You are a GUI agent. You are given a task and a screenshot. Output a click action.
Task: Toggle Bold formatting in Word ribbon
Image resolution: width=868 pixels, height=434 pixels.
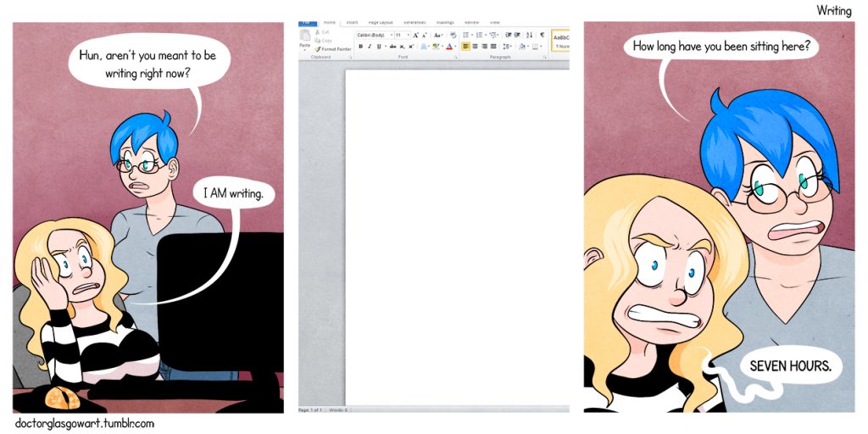tap(360, 47)
